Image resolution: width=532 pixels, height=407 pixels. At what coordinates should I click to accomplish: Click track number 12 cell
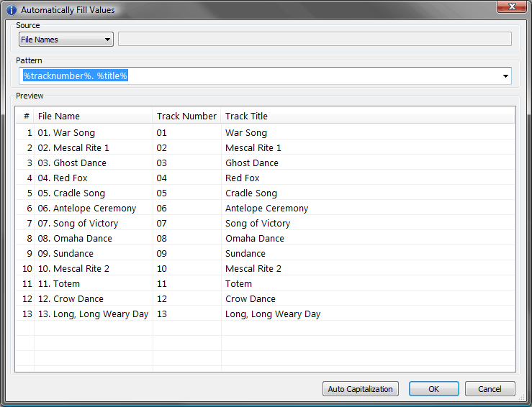(162, 299)
